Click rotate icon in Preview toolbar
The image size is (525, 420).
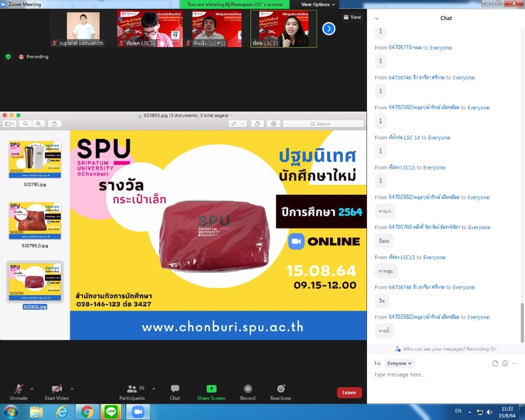257,124
